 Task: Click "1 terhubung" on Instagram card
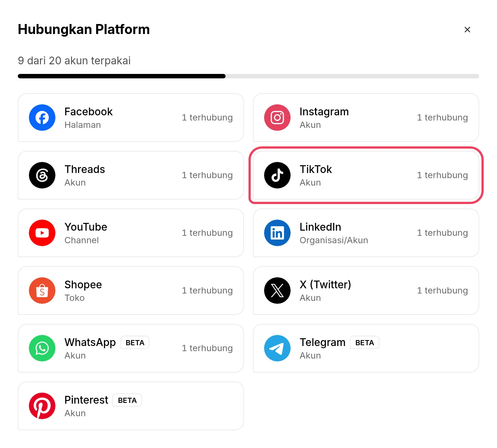[x=442, y=118]
